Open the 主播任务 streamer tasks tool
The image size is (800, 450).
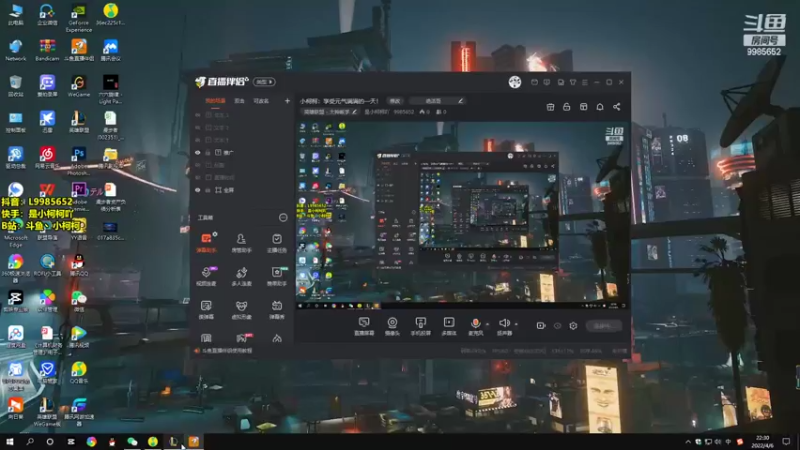pyautogui.click(x=277, y=243)
